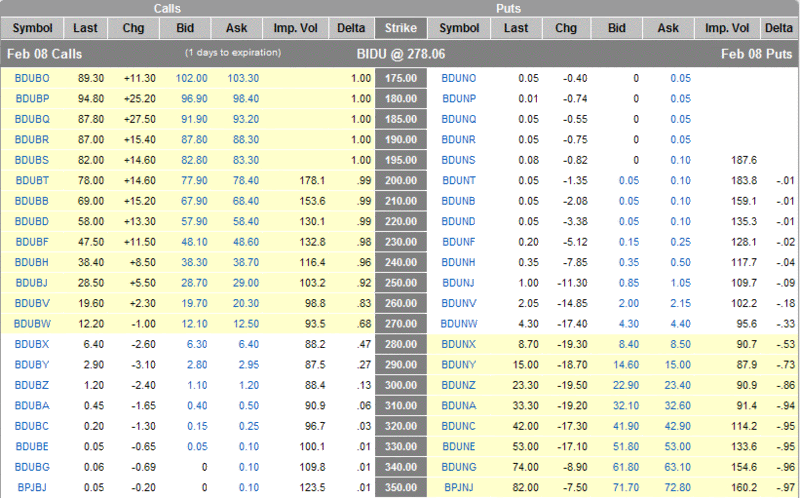Open the BDUBO call option symbol
The width and height of the screenshot is (800, 498).
32,79
